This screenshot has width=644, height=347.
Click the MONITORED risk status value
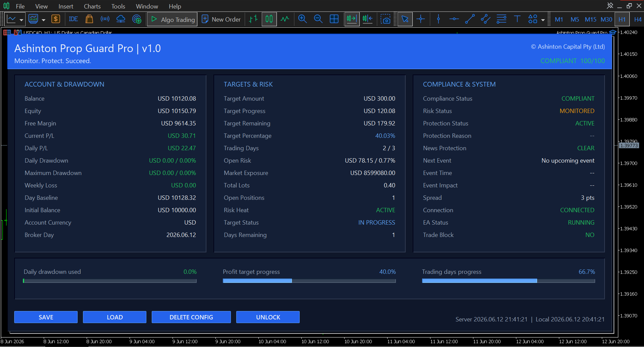click(577, 111)
